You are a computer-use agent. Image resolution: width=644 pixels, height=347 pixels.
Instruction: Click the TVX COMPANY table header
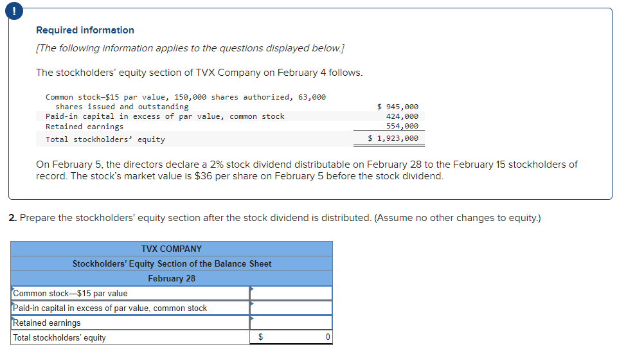pos(172,249)
